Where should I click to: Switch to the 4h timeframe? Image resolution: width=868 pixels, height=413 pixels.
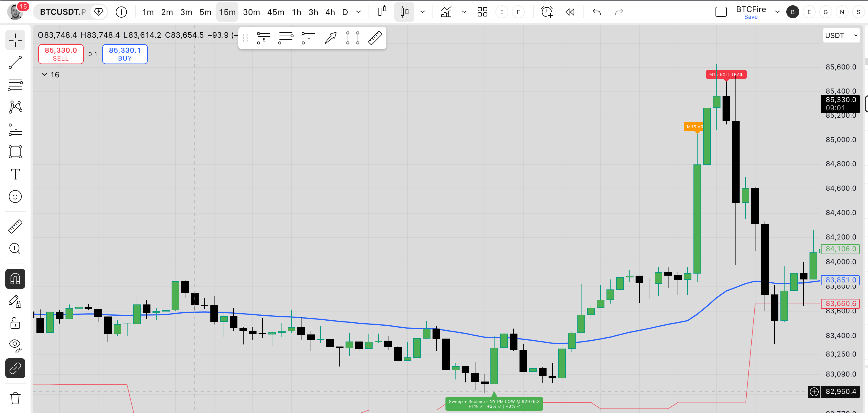330,12
